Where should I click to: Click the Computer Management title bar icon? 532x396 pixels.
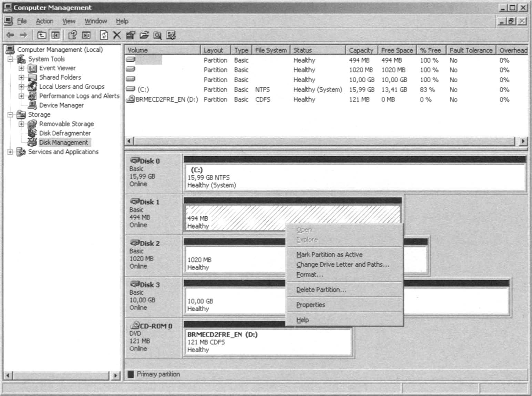pos(8,7)
